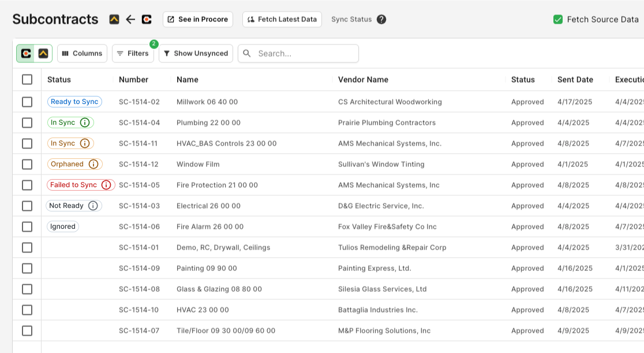
Task: Click the See in Procore button
Action: pos(197,19)
